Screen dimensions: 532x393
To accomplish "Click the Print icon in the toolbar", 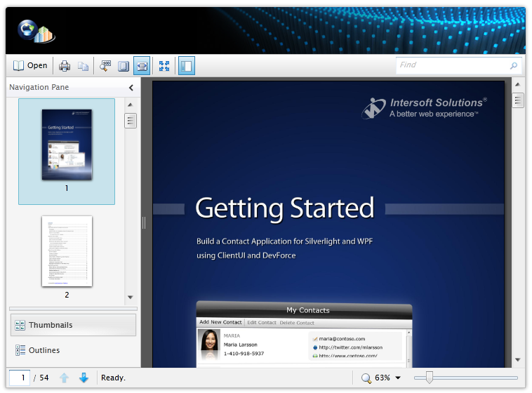I will click(x=65, y=65).
